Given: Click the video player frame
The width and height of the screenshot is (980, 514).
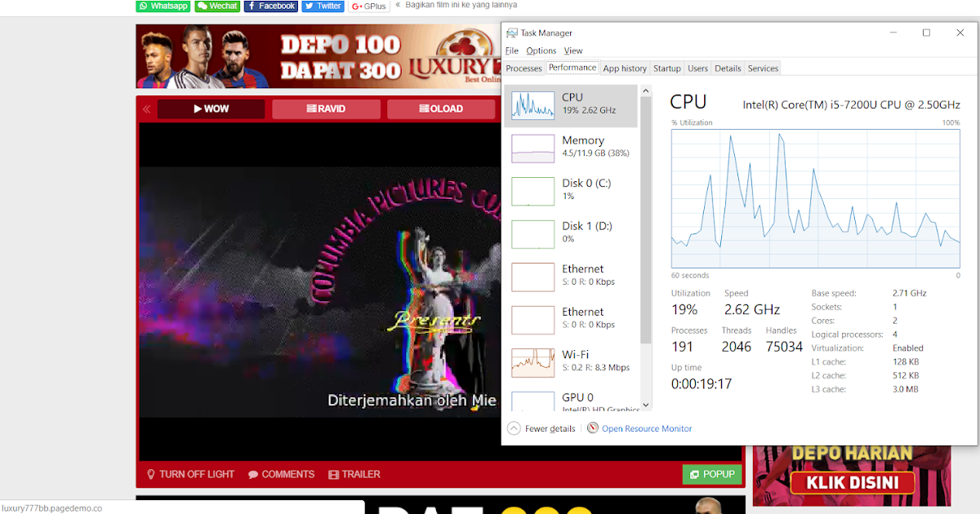Looking at the screenshot, I should [x=319, y=292].
